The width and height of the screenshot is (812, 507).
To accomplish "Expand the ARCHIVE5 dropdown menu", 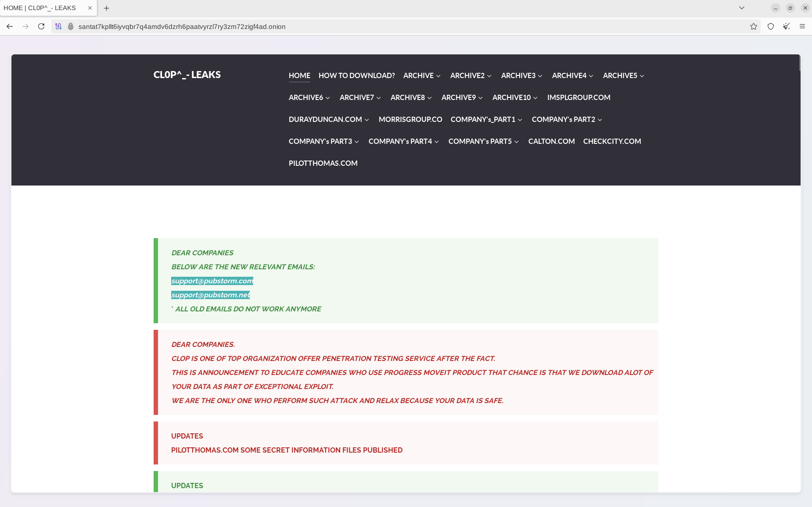I will pyautogui.click(x=623, y=75).
